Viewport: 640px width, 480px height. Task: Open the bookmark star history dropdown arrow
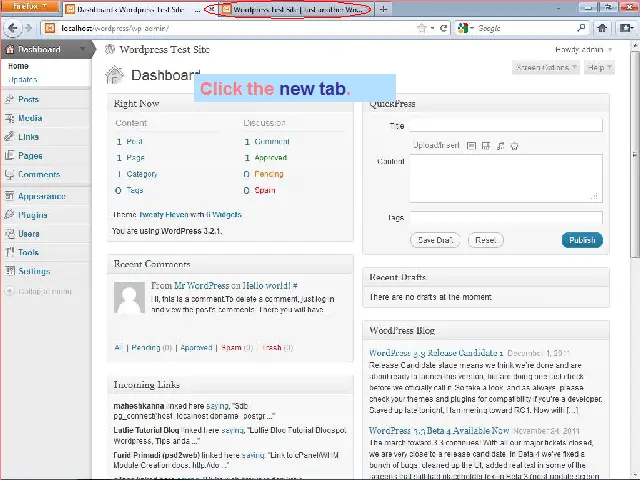(432, 28)
